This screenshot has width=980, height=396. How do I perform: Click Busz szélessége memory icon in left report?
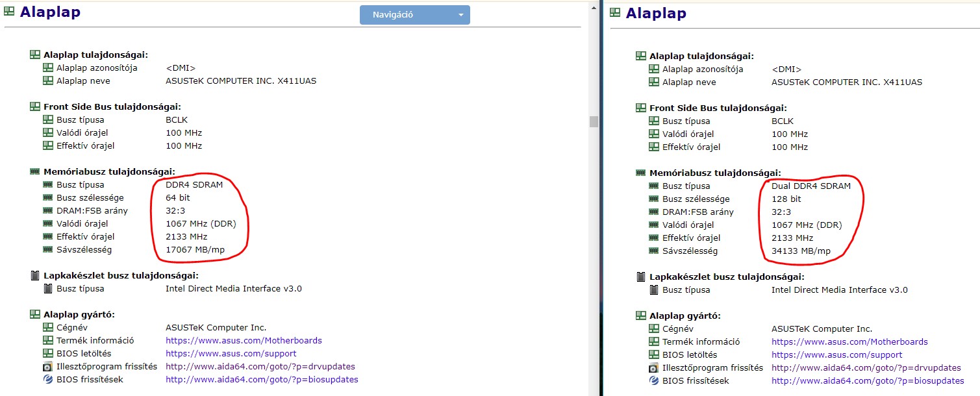click(x=48, y=197)
